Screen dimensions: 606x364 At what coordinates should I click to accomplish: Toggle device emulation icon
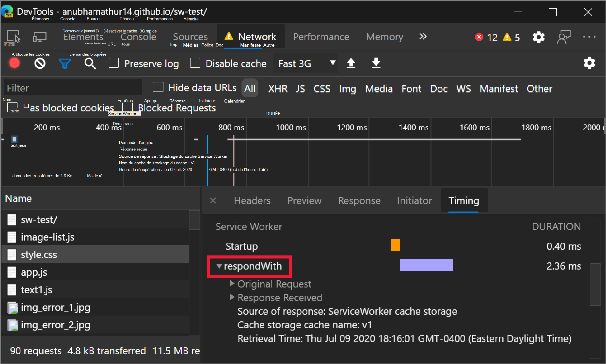[39, 37]
